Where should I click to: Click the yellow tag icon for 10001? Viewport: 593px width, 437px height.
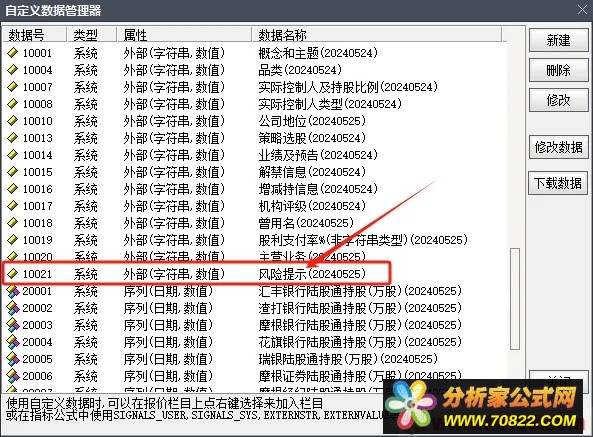coord(12,53)
